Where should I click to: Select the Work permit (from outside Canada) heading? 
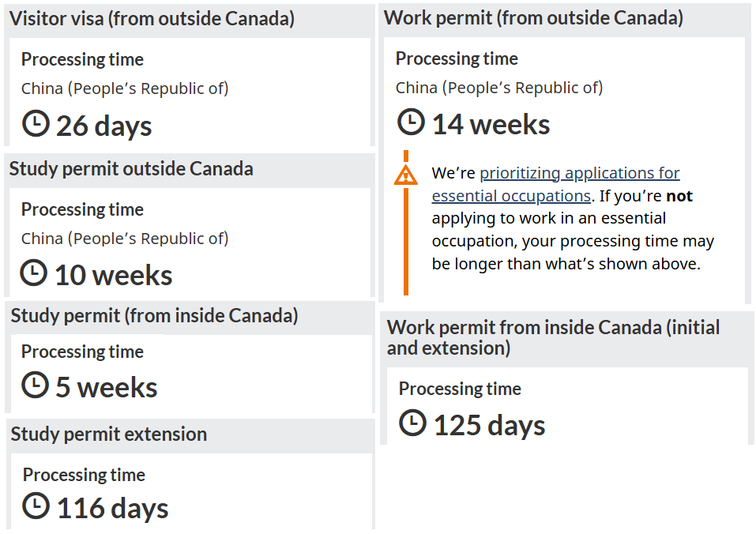[533, 18]
